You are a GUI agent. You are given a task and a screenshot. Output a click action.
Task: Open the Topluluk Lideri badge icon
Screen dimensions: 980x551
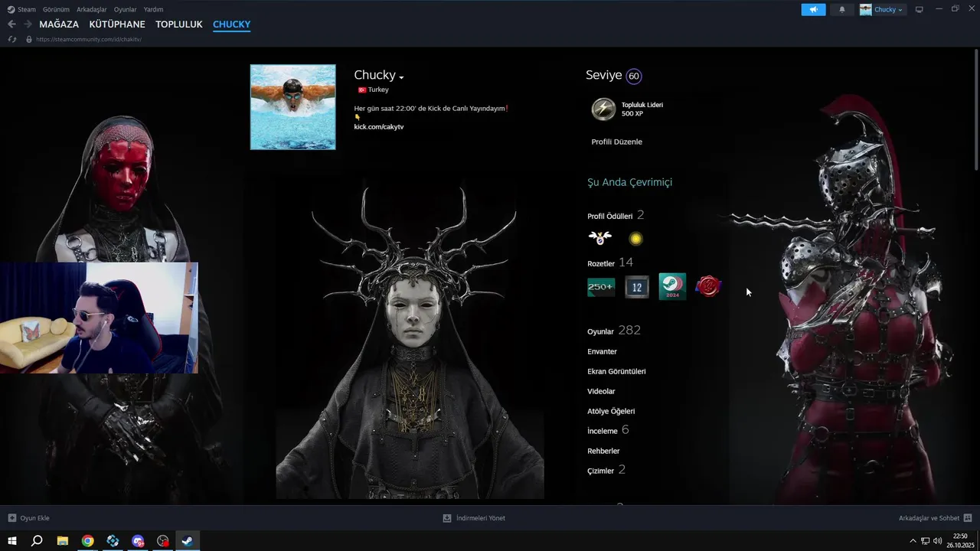pos(603,109)
